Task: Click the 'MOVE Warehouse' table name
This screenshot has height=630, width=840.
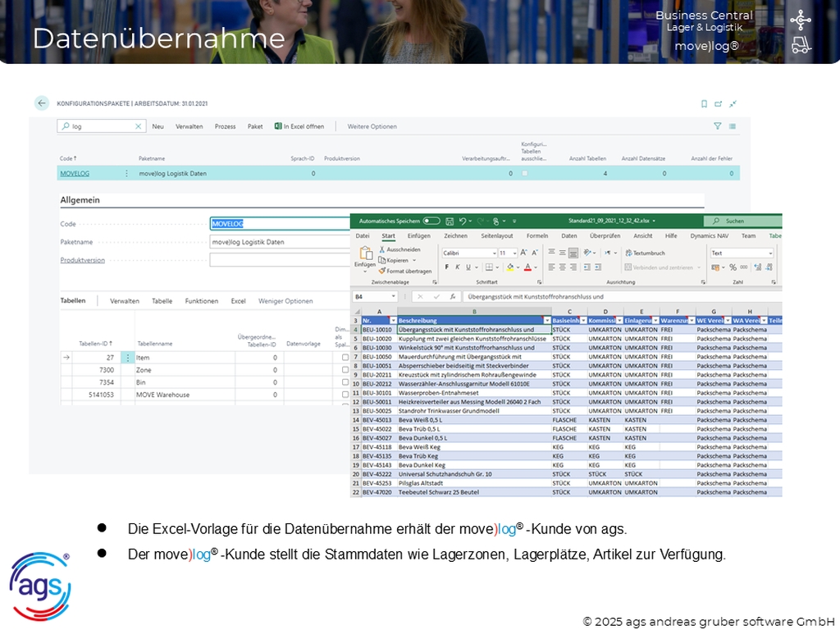Action: point(163,395)
